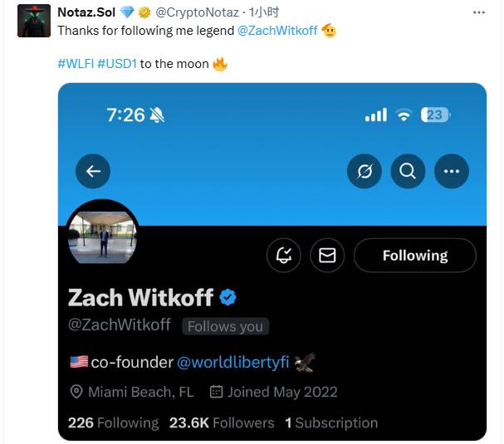Click the @CryptoNotaz handle
Viewport: 504px width, 444px height.
[197, 12]
